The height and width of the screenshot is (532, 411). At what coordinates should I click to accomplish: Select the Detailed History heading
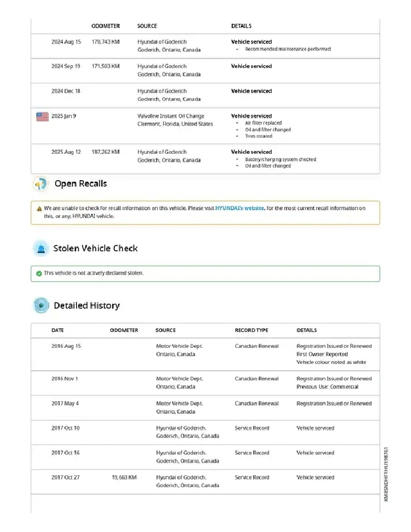click(x=87, y=306)
